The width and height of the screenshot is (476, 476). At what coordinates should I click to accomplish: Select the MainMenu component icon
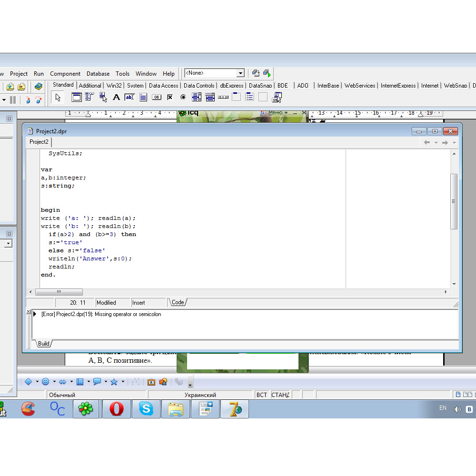click(89, 98)
